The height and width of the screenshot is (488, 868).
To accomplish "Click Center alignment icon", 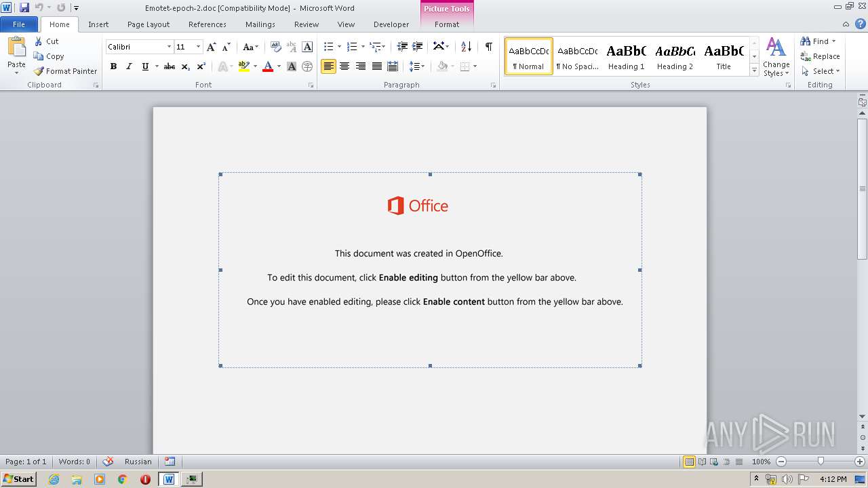I will [344, 66].
